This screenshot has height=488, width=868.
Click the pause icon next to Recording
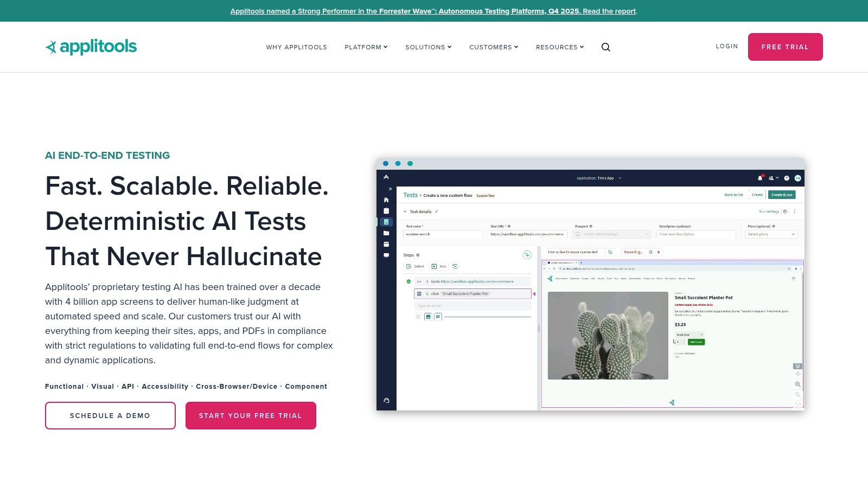click(x=650, y=252)
